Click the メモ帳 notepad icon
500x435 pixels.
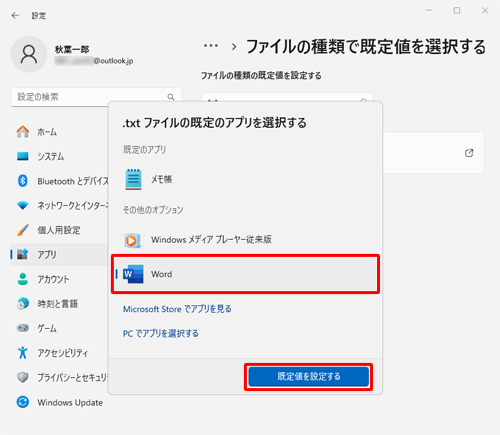pyautogui.click(x=133, y=179)
